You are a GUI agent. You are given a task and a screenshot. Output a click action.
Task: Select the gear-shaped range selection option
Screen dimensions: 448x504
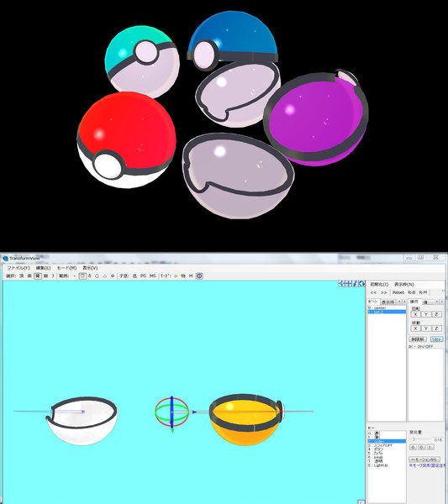[x=113, y=276]
